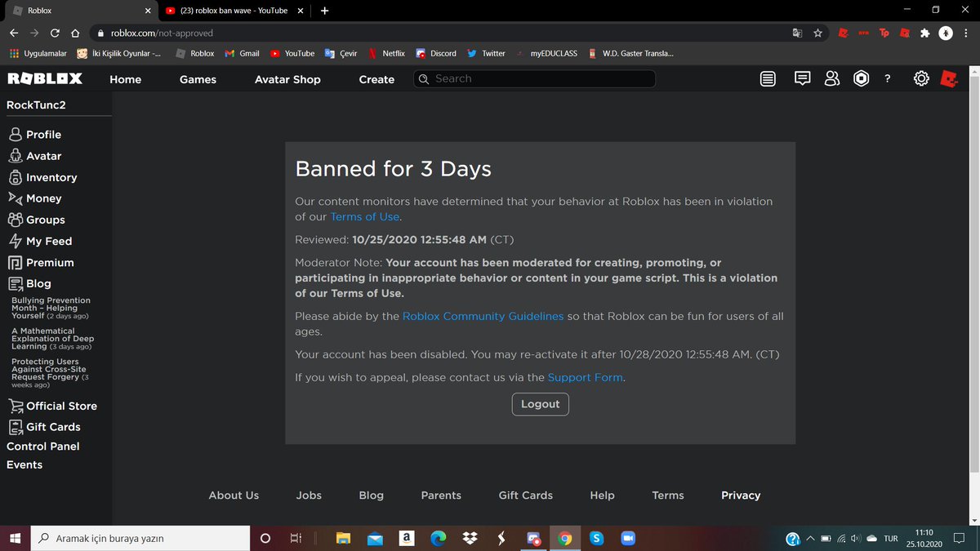Open the Gift Cards footer link
The height and width of the screenshot is (551, 980).
click(526, 495)
